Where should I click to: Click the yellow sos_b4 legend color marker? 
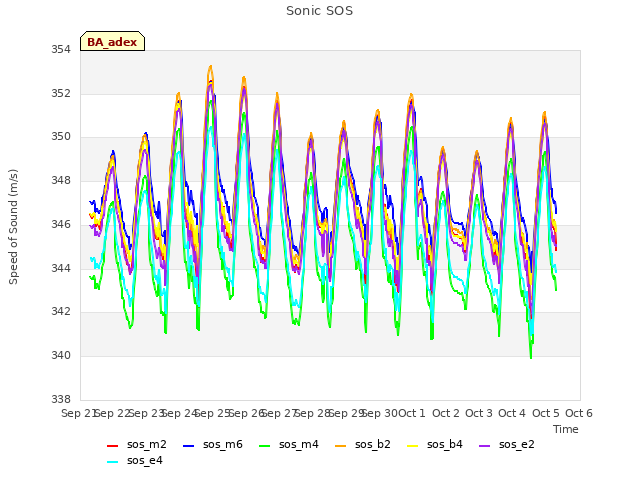coord(413,446)
